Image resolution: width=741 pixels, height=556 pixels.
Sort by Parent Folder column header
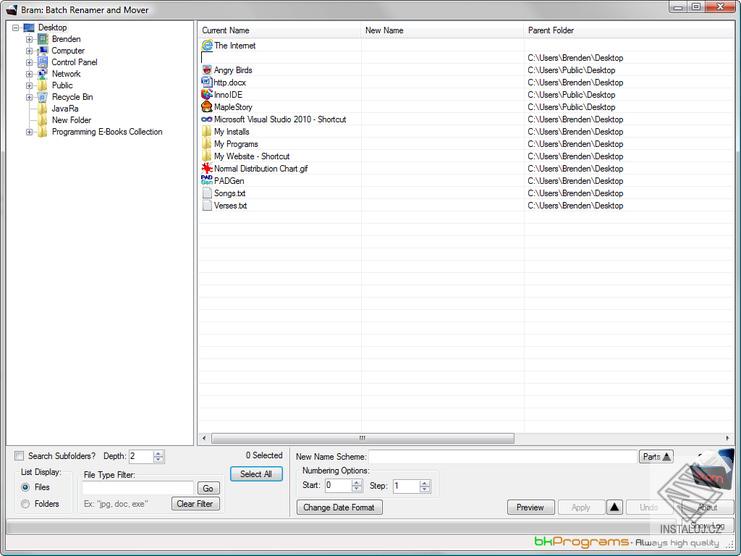(x=629, y=30)
